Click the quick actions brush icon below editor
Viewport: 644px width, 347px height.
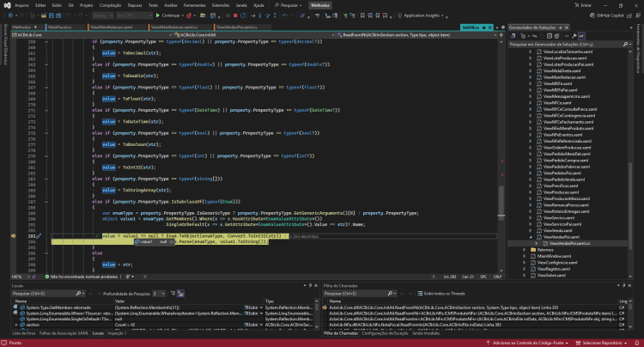pyautogui.click(x=128, y=277)
